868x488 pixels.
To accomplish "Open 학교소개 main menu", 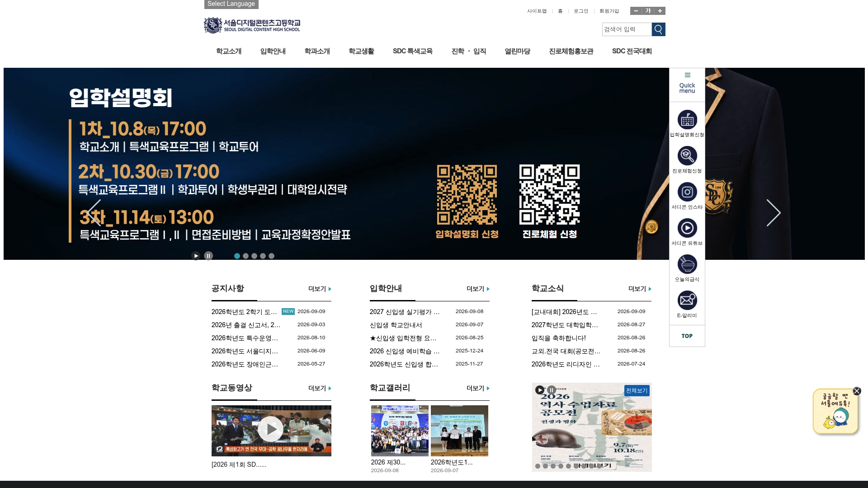I will (x=229, y=51).
